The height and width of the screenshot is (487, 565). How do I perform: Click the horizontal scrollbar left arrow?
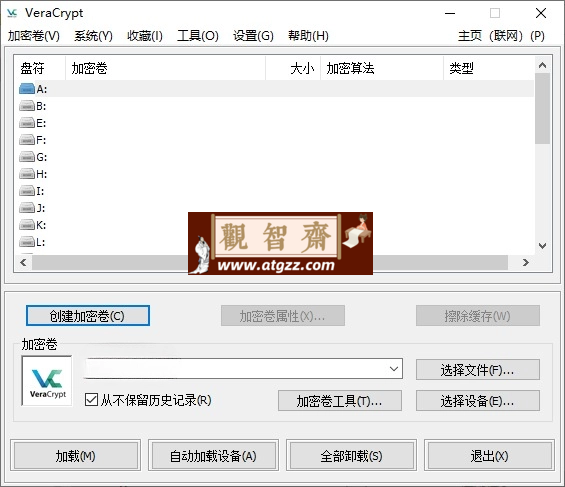[23, 262]
